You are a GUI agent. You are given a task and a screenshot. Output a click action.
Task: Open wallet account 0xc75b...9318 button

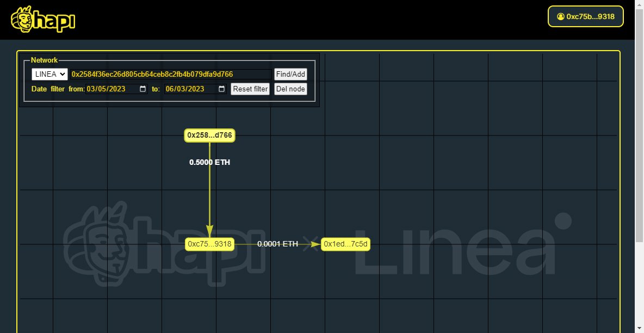tap(586, 16)
